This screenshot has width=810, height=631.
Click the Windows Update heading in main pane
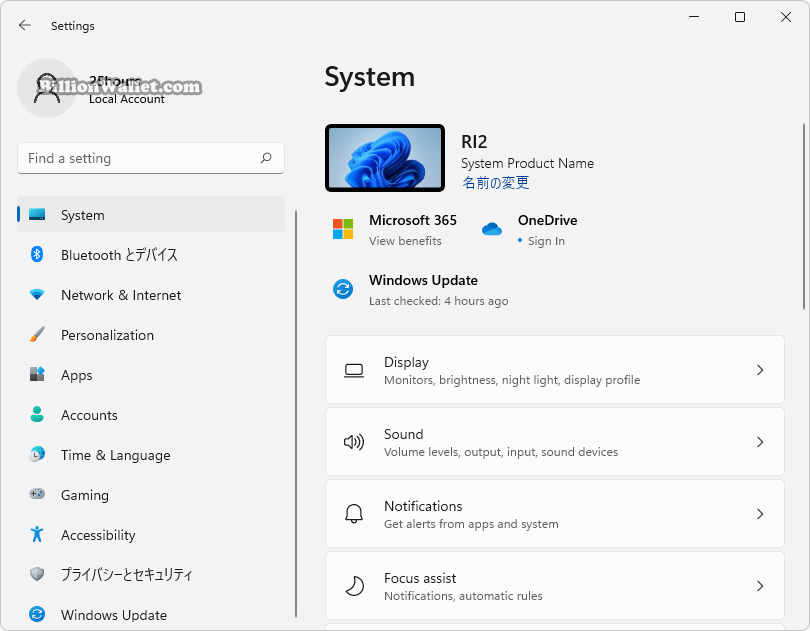click(423, 280)
